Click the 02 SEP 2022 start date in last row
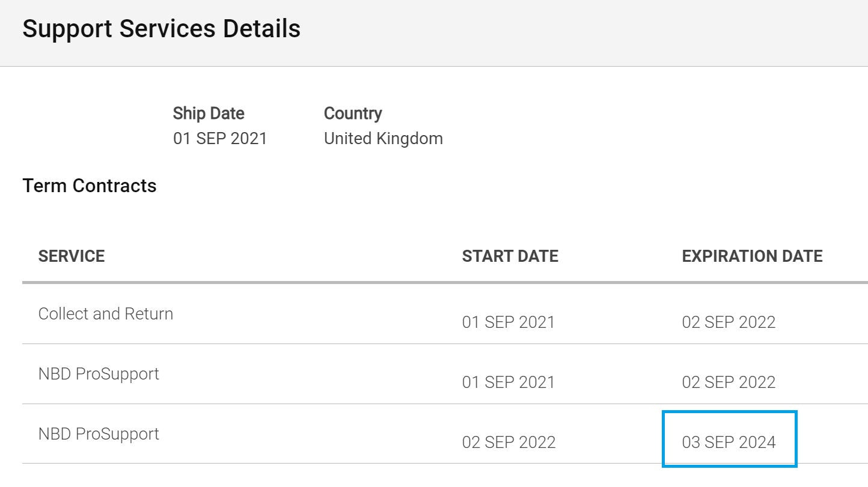Viewport: 868px width, 487px height. tap(509, 442)
